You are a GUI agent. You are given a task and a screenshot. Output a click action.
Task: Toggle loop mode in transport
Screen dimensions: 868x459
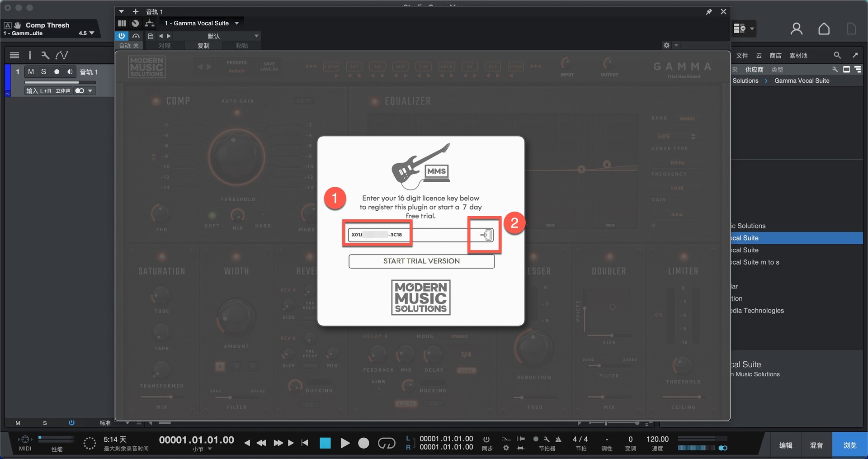pos(387,443)
